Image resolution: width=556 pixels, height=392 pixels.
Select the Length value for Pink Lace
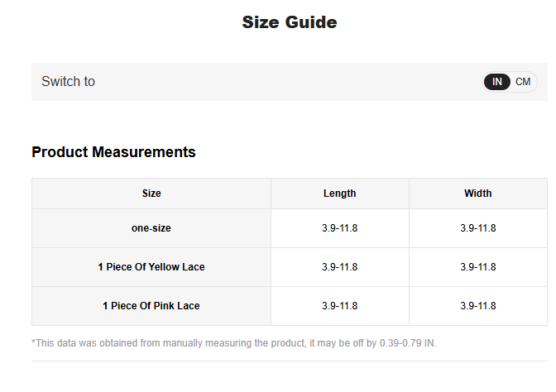[339, 306]
